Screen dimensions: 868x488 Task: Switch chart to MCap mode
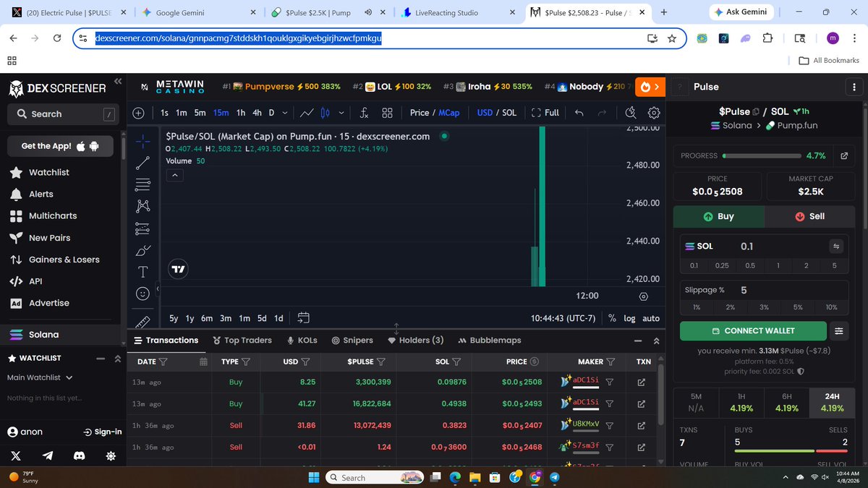[448, 113]
